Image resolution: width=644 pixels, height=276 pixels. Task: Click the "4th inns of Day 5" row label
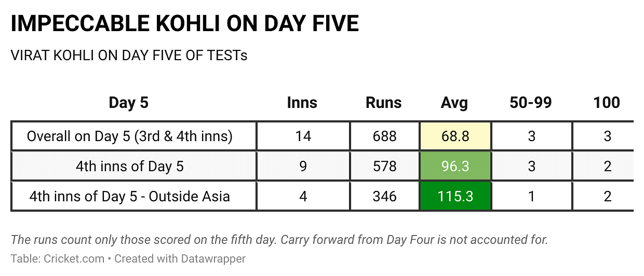tap(129, 167)
